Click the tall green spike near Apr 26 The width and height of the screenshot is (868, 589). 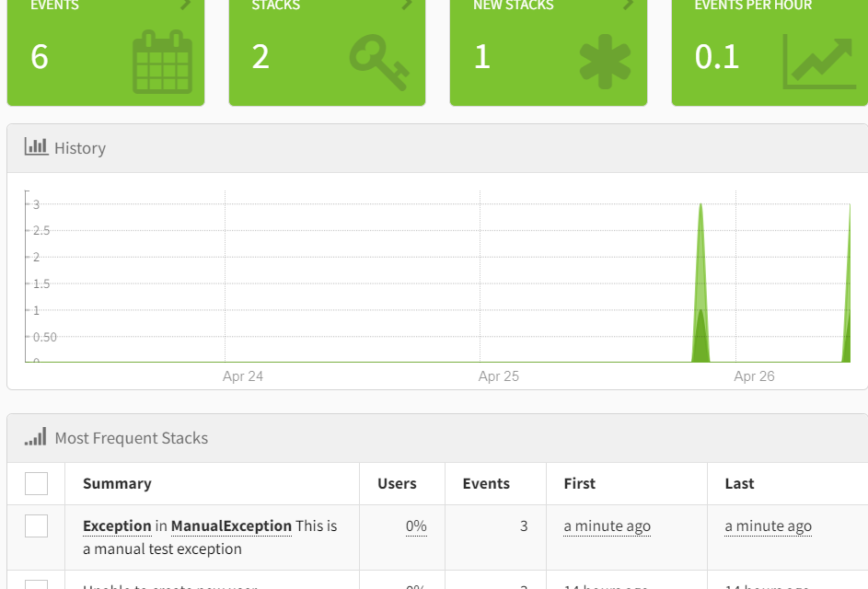point(701,276)
